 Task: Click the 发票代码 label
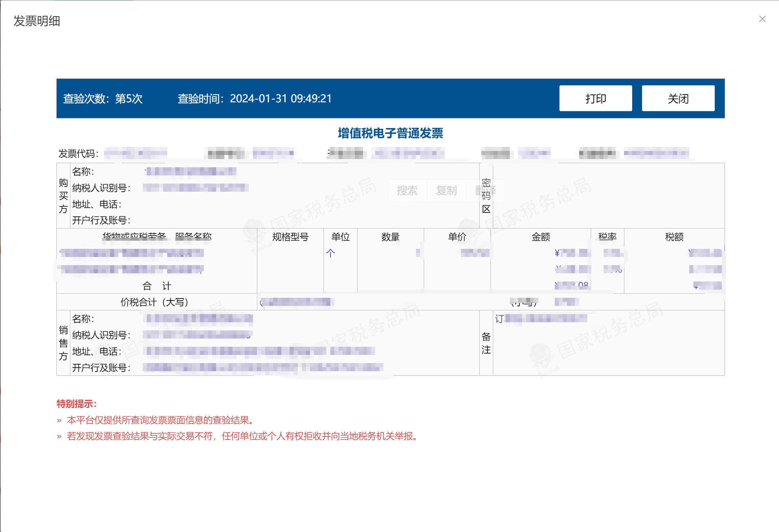click(79, 154)
